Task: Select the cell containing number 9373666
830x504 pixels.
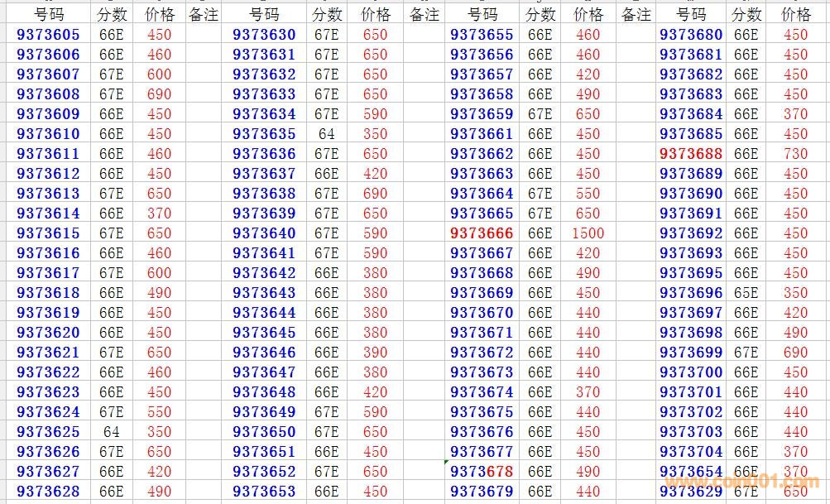Action: coord(482,233)
